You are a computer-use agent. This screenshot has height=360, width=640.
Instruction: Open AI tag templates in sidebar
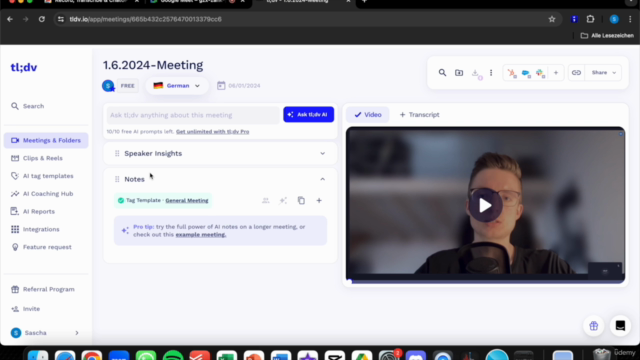42,176
